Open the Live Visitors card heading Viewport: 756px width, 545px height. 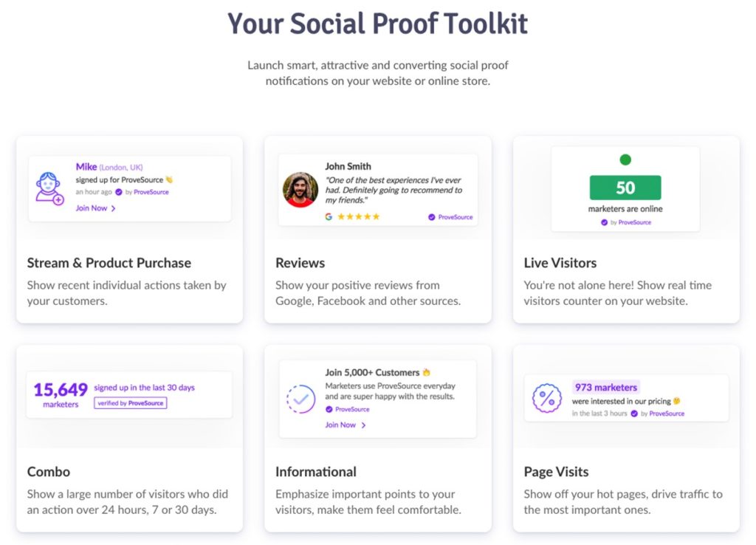(x=560, y=263)
